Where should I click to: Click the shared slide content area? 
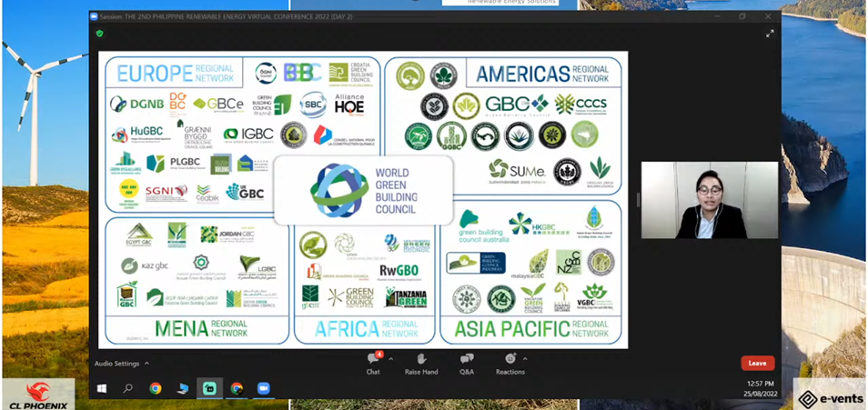[x=363, y=200]
